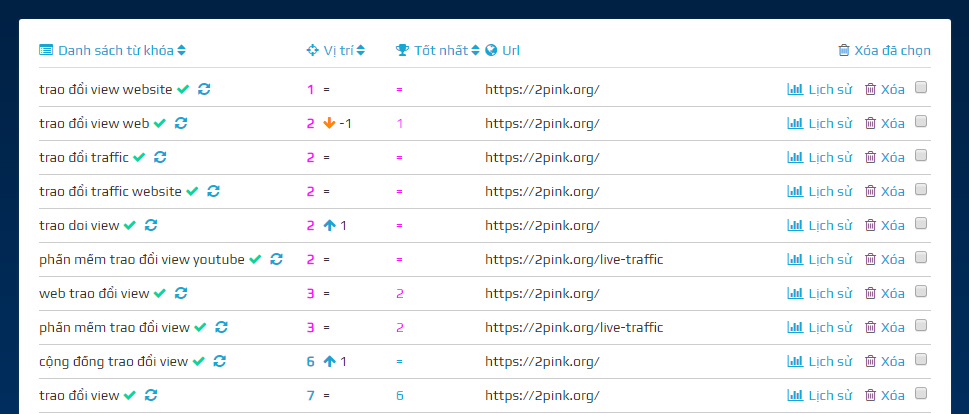This screenshot has height=414, width=969.
Task: Sort by 'Danh sách từ khóa' column
Action: click(181, 51)
